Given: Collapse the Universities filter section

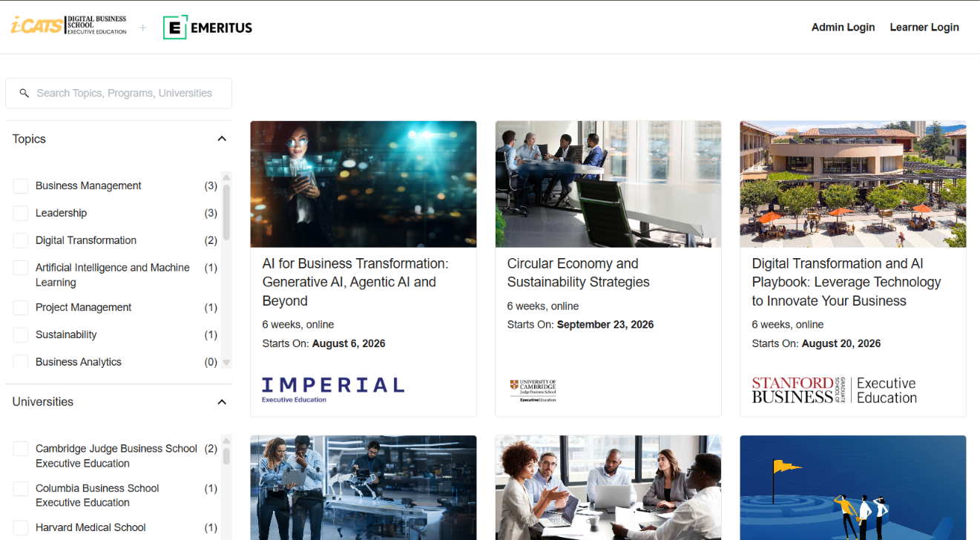Looking at the screenshot, I should click(222, 402).
